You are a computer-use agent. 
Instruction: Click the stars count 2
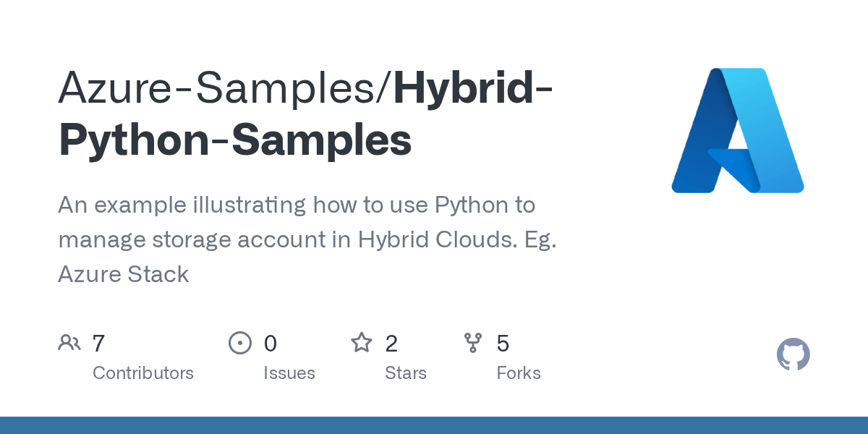pos(391,343)
